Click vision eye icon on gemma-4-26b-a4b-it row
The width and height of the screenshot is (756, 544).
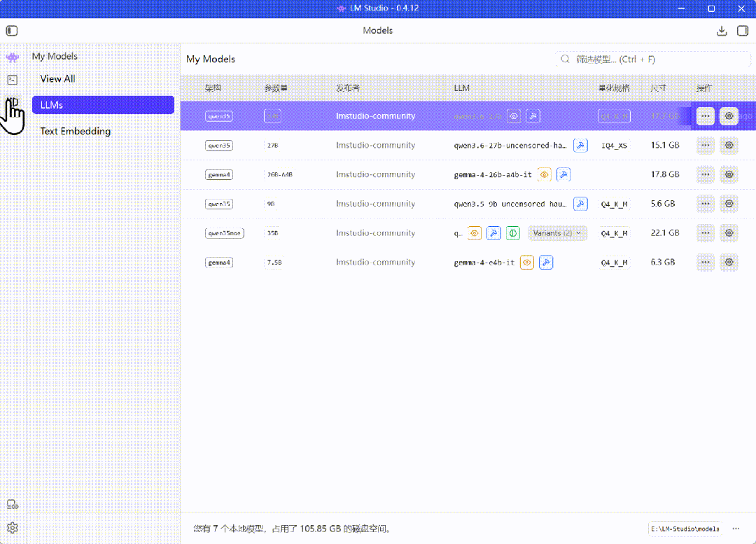tap(545, 174)
